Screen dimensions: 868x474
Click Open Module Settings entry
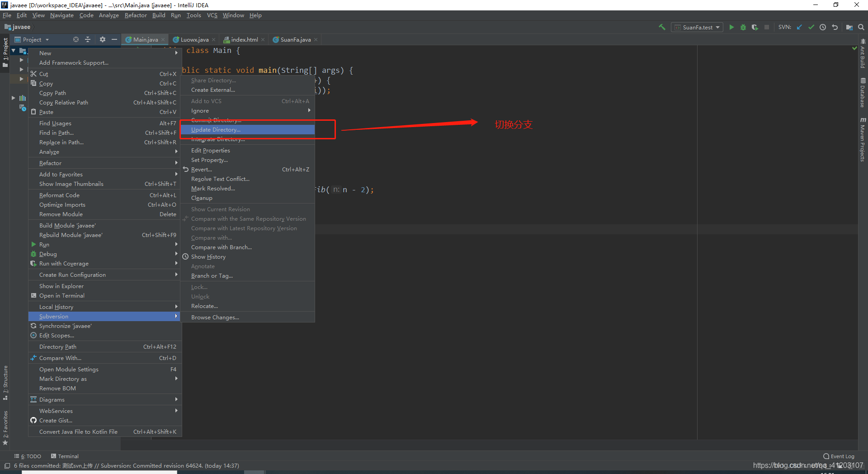click(x=105, y=369)
